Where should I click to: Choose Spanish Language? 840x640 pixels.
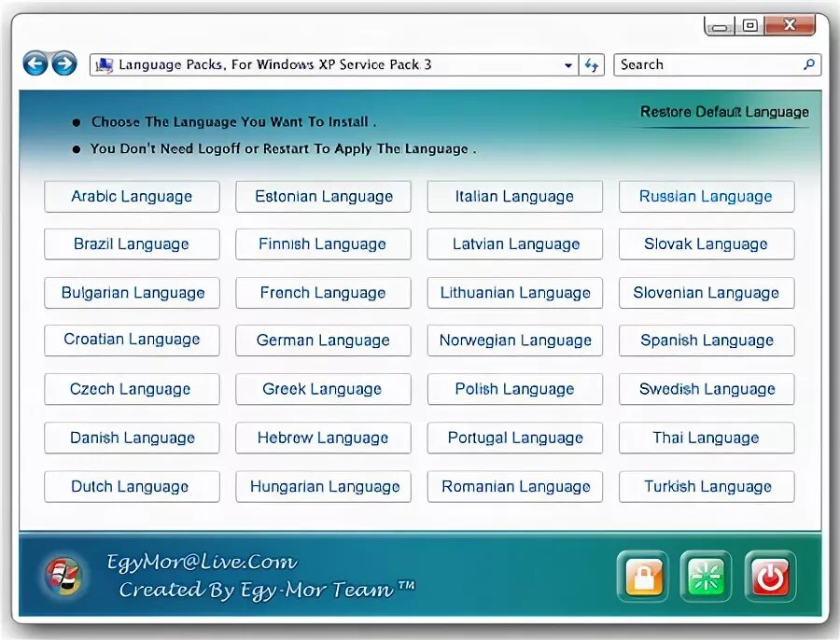(x=707, y=341)
